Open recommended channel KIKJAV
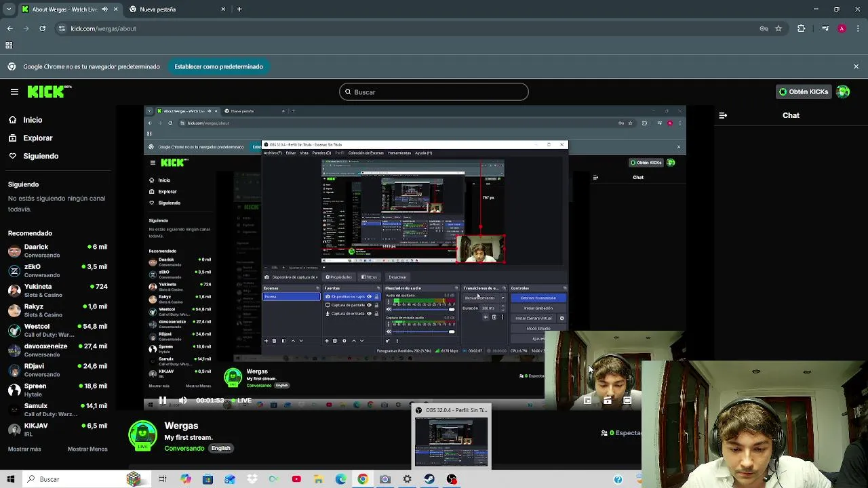Viewport: 868px width, 488px height. [x=58, y=430]
